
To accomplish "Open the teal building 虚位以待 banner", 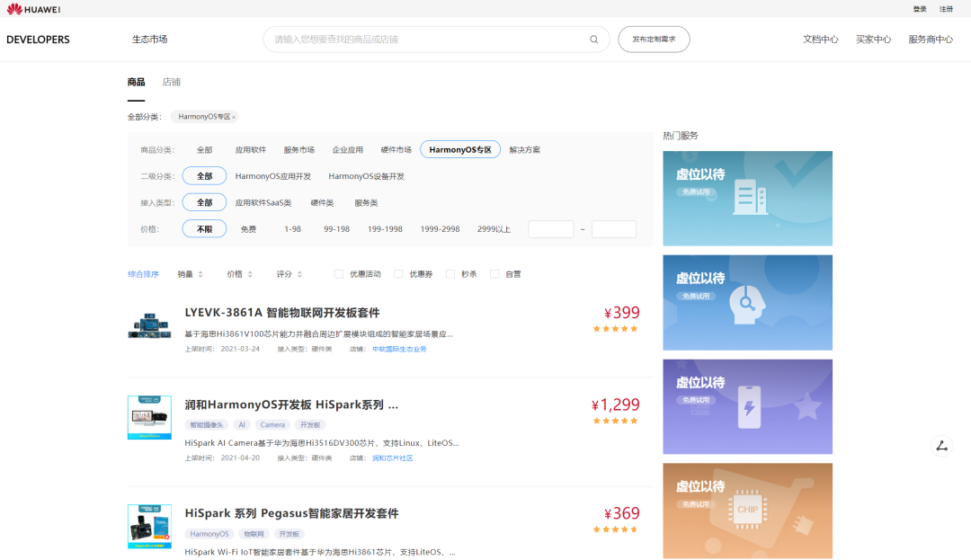I will 747,199.
